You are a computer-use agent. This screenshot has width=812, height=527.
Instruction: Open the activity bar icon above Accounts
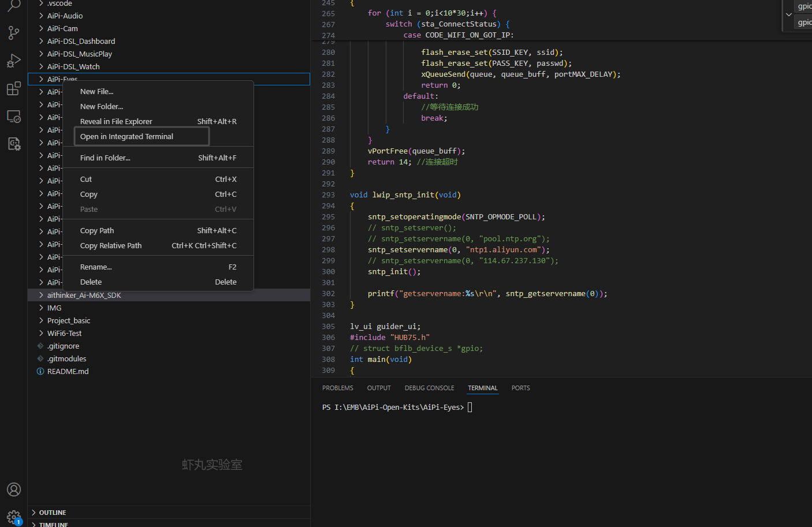[14, 144]
